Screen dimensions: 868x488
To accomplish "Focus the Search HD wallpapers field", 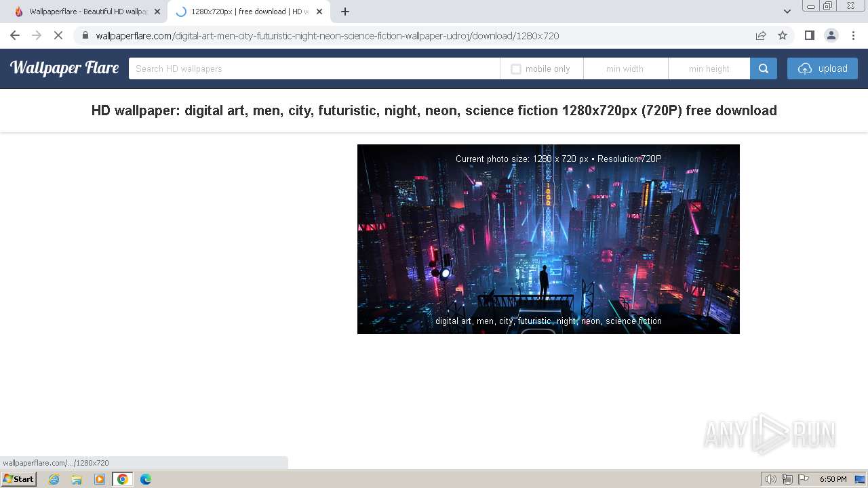I will tap(314, 68).
